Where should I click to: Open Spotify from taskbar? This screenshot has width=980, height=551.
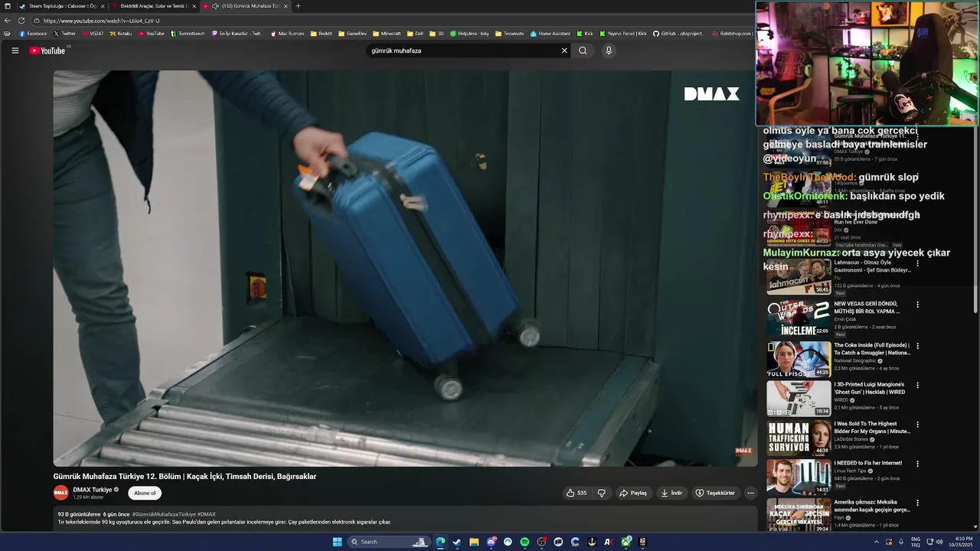tap(524, 542)
